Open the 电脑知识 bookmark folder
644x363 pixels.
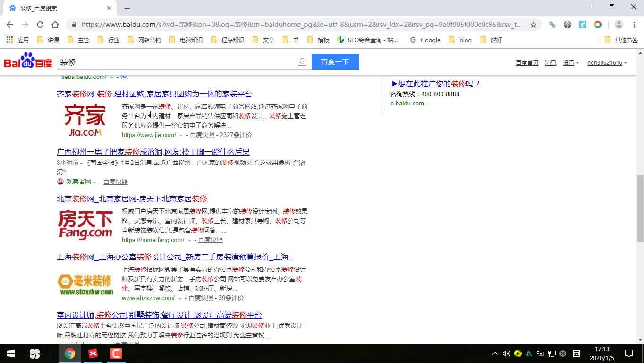pyautogui.click(x=186, y=40)
